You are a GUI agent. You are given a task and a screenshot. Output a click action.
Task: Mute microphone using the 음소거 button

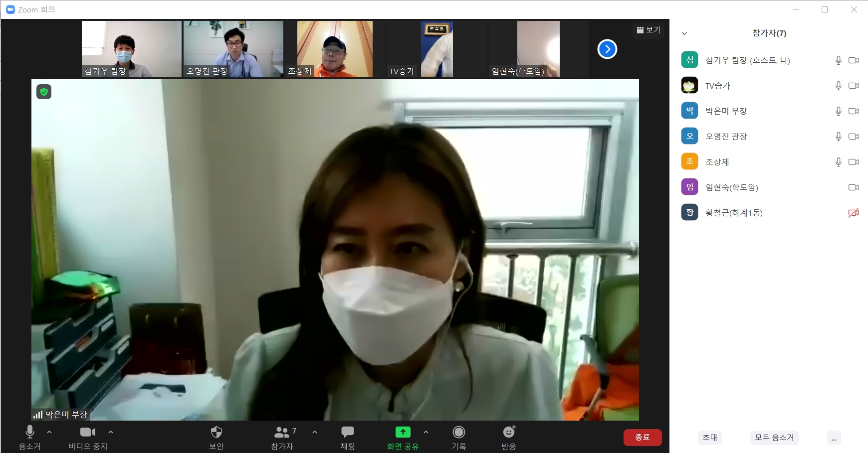[29, 433]
